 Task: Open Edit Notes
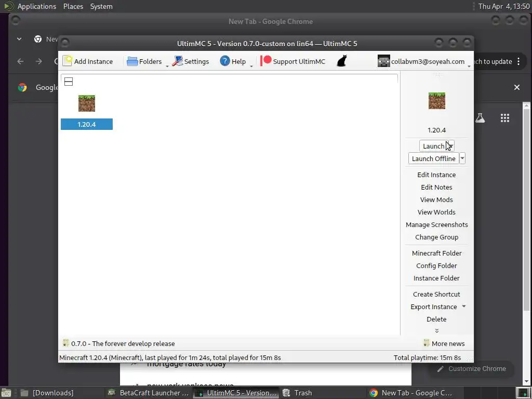436,187
